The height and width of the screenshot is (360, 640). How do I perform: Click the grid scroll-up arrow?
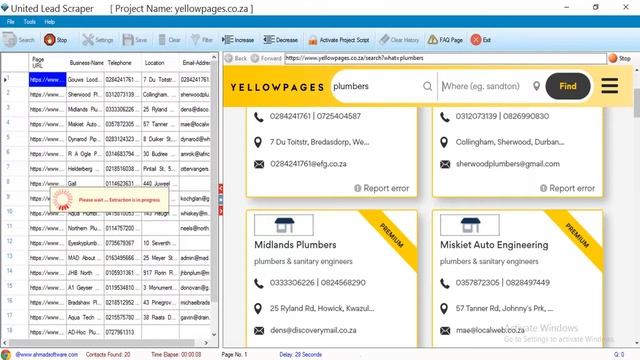pyautogui.click(x=214, y=57)
